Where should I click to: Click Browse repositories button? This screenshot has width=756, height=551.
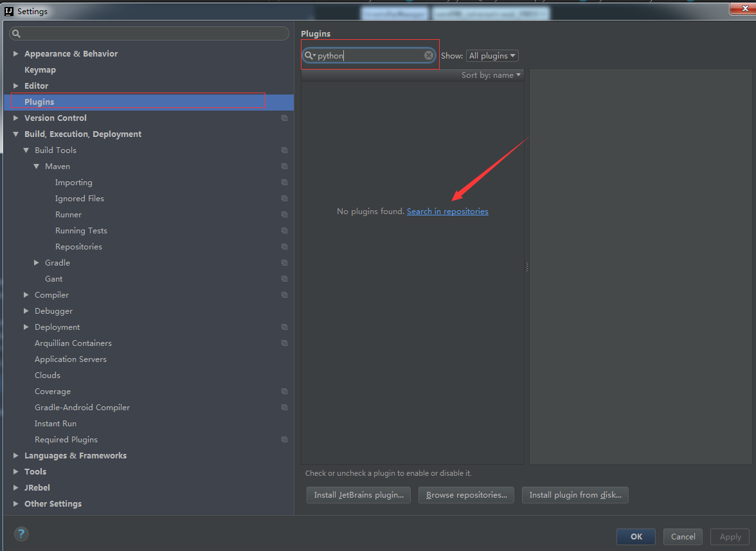(466, 495)
